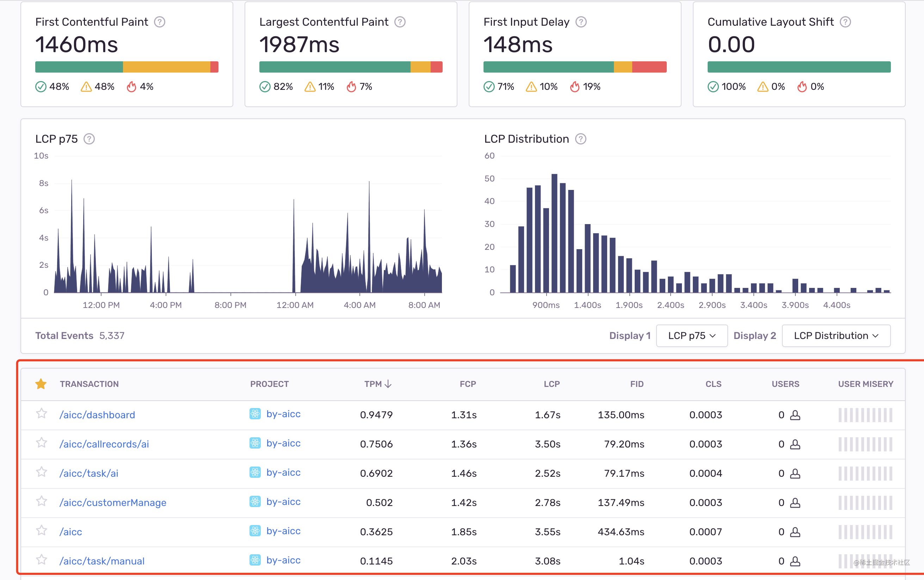This screenshot has width=924, height=580.
Task: Star the /aicc/task/manual transaction
Action: (x=42, y=560)
